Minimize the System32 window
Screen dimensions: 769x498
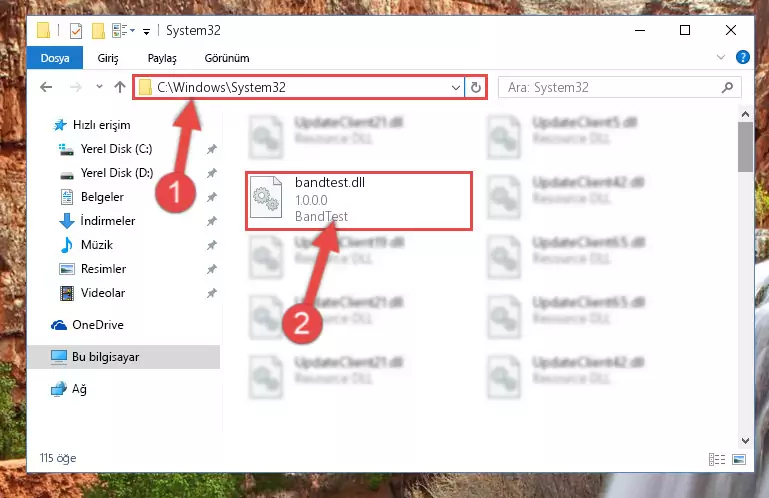640,30
